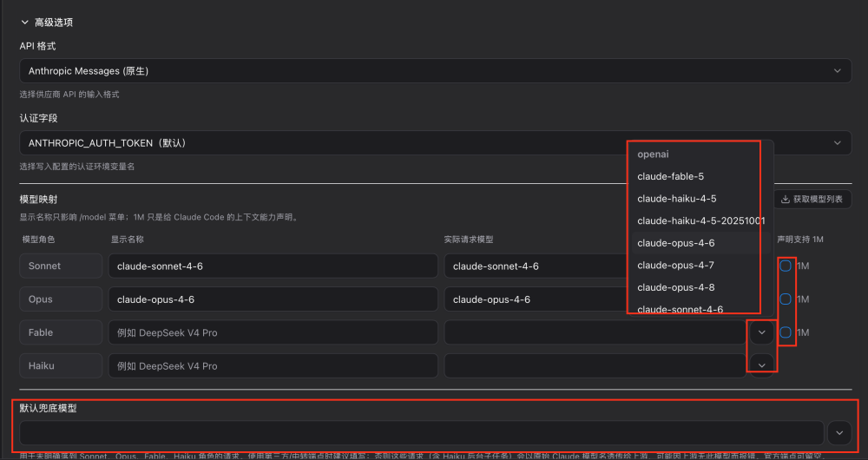This screenshot has height=460, width=868.
Task: Click the Opus role label
Action: [61, 299]
